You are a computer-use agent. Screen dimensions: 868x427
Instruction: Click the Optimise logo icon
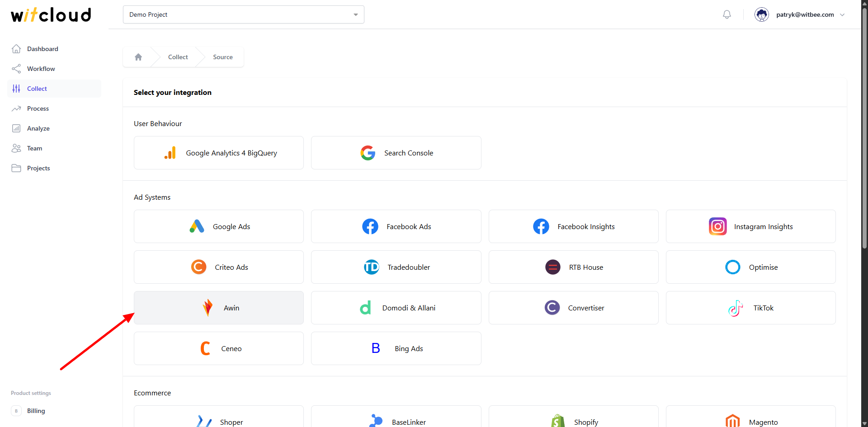click(x=733, y=267)
